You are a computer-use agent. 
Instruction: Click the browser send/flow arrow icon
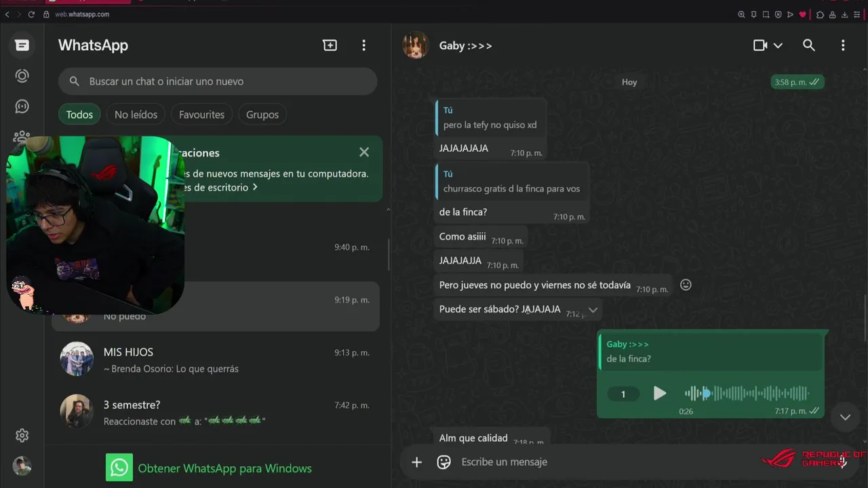point(790,14)
